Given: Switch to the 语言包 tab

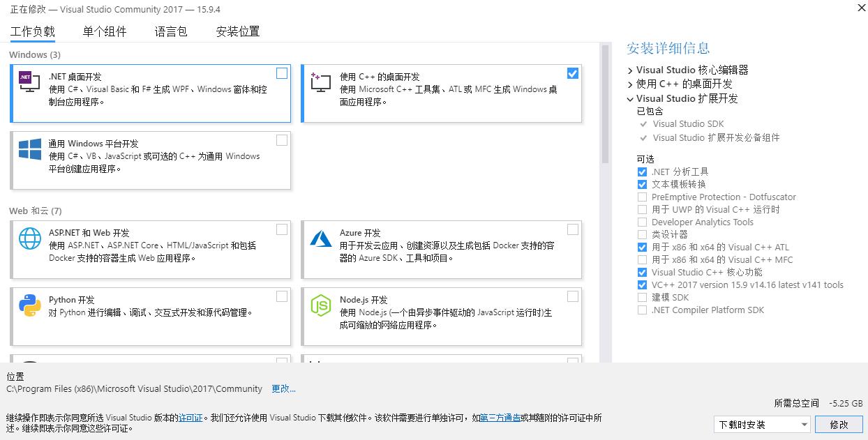Looking at the screenshot, I should (x=171, y=31).
